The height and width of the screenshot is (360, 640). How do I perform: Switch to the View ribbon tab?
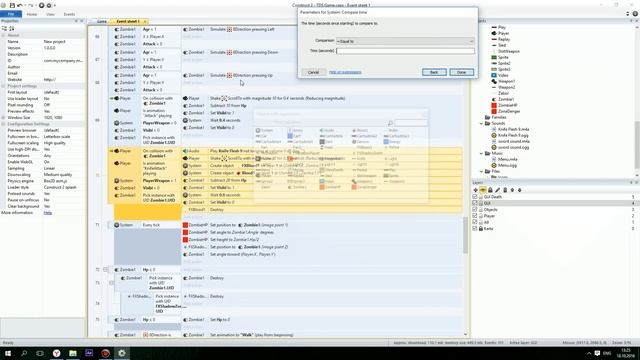(x=50, y=14)
